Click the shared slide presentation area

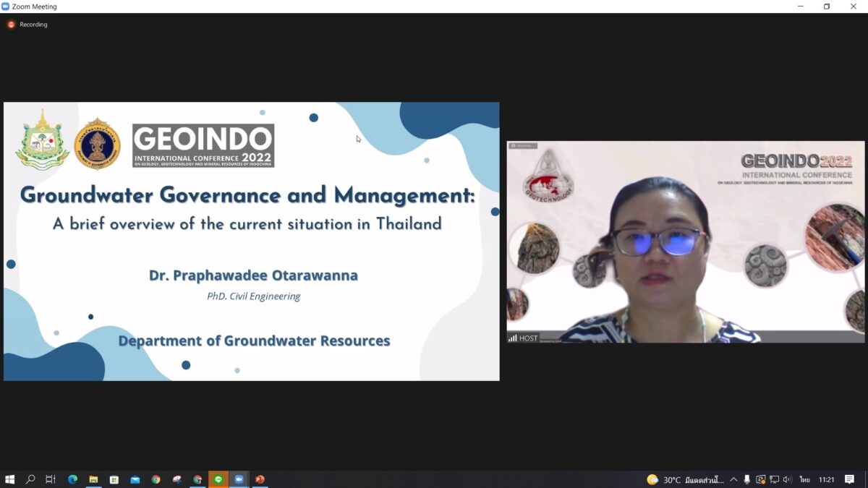coord(252,241)
